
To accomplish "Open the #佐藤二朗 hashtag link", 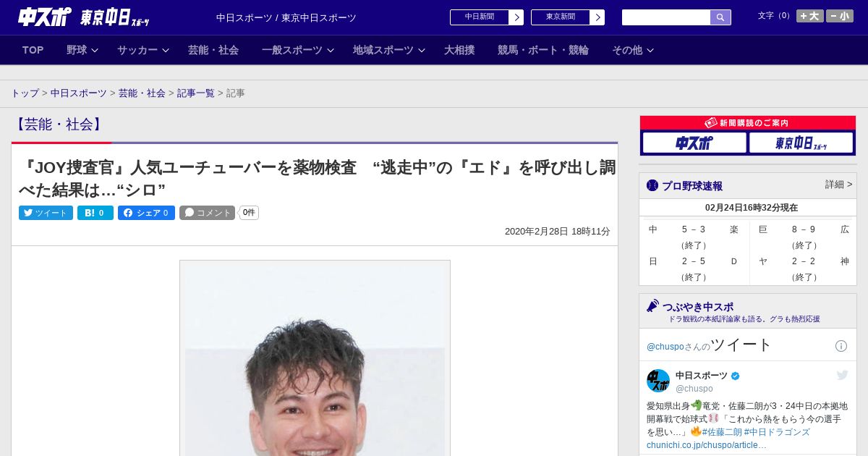I will click(721, 432).
